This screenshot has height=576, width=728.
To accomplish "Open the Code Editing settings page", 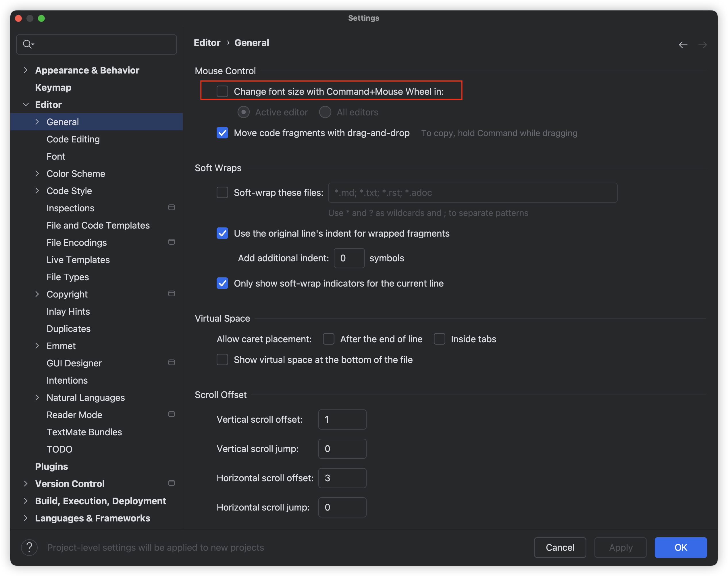I will coord(73,139).
